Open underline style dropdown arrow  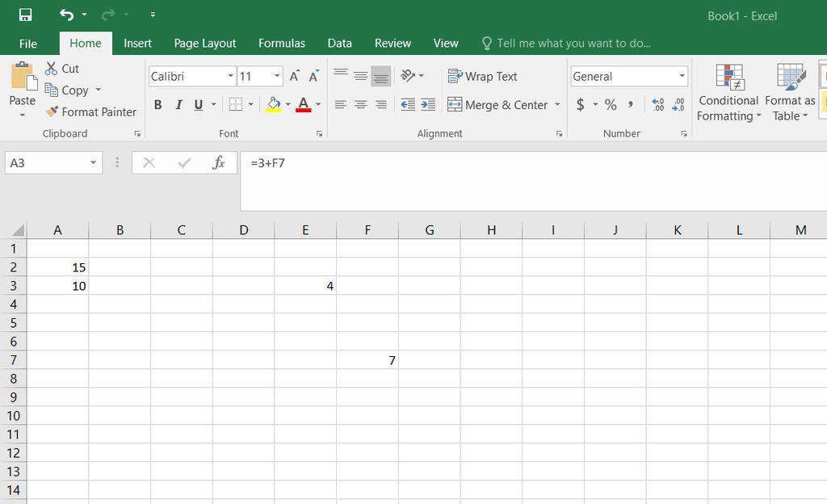click(x=213, y=105)
